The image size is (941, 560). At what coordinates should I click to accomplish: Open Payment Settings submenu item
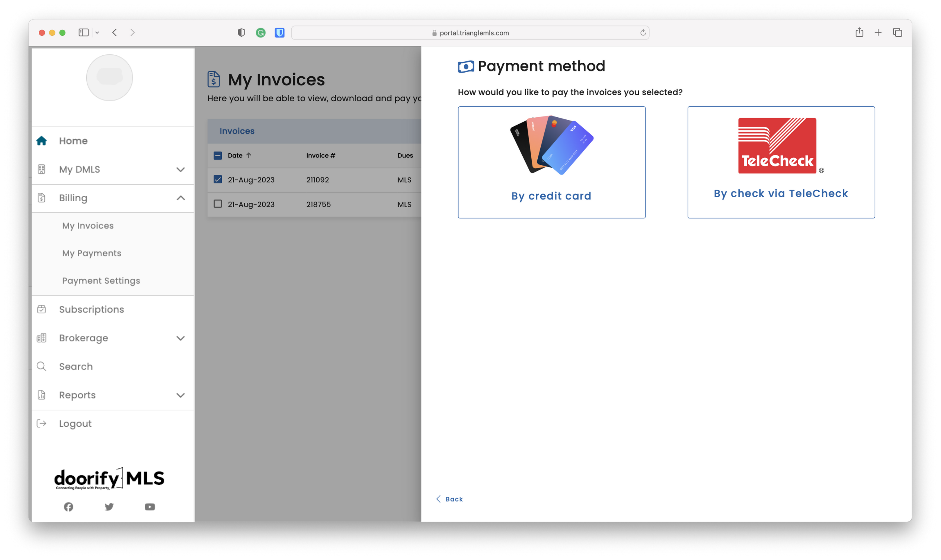(x=101, y=281)
